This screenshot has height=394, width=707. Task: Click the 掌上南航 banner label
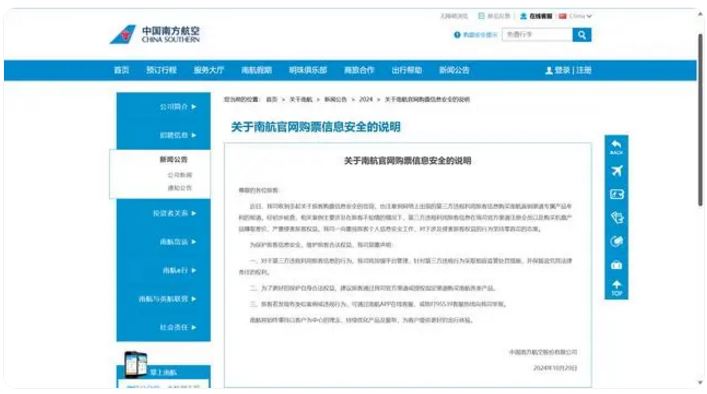coord(163,373)
